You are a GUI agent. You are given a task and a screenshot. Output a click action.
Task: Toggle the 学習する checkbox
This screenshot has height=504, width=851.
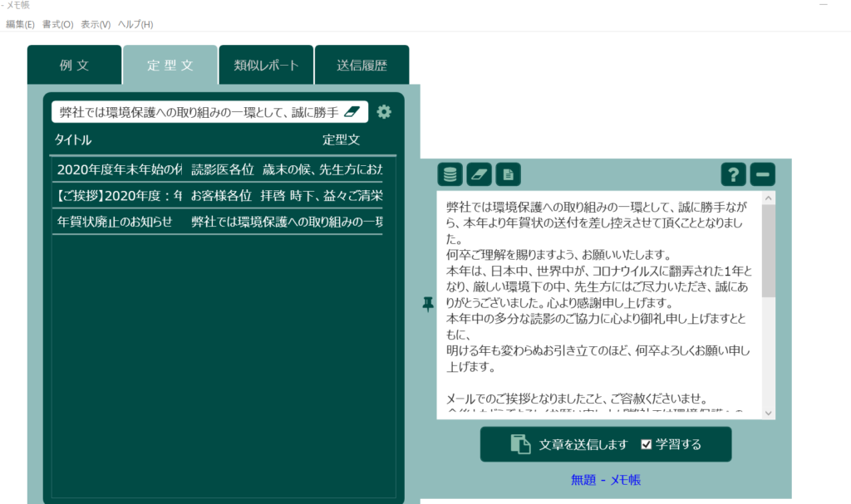[x=646, y=444]
